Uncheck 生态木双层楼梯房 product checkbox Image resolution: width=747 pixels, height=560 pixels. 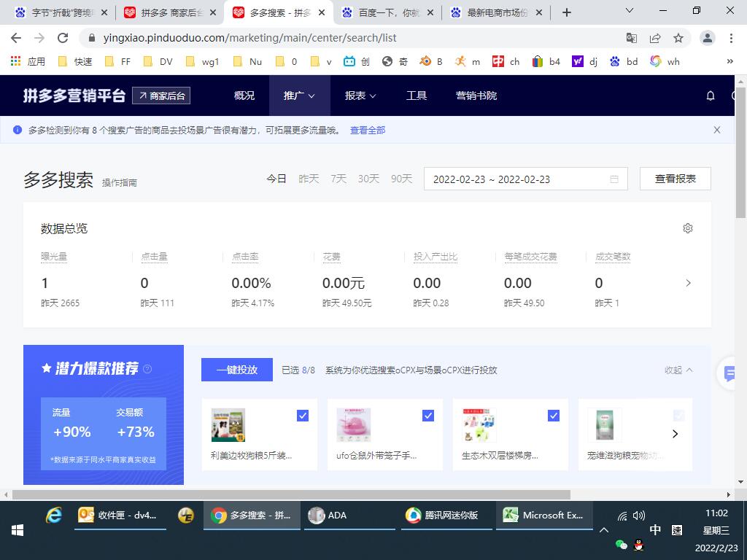click(x=553, y=416)
